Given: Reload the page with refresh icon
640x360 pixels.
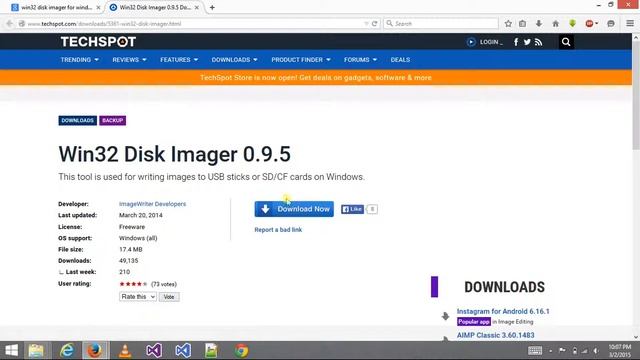Looking at the screenshot, I should click(374, 24).
